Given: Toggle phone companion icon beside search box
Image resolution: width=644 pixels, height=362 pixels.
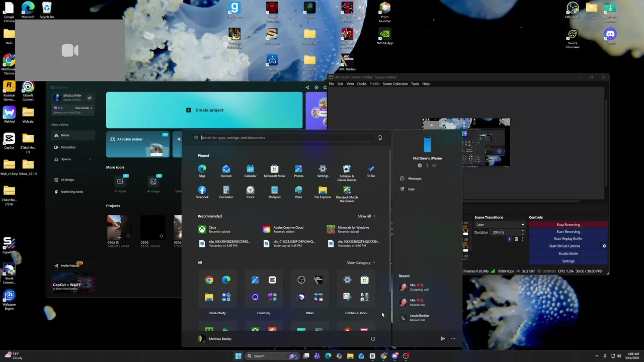Looking at the screenshot, I should tap(380, 138).
